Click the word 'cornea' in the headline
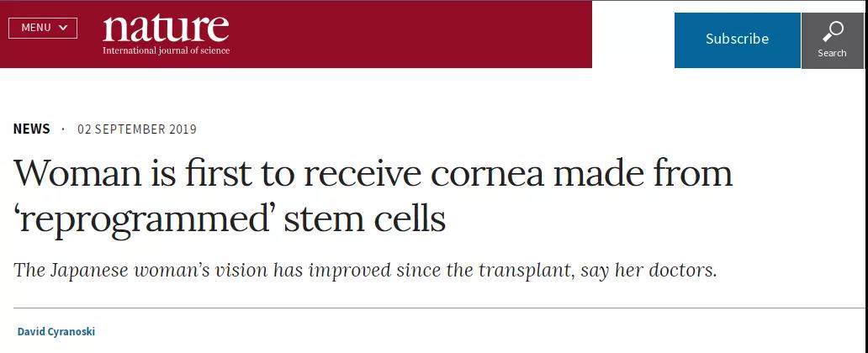The image size is (868, 353). pyautogui.click(x=488, y=174)
